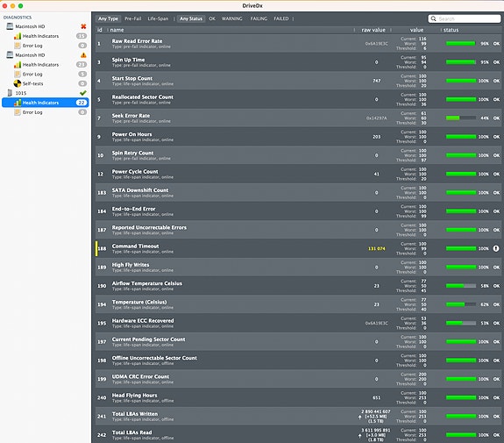Sort by the raw value column header
Screen dimensions: 504x443
point(373,30)
